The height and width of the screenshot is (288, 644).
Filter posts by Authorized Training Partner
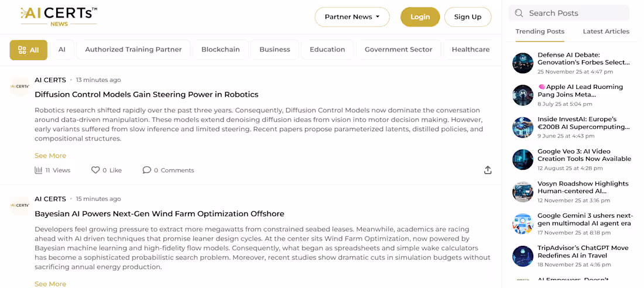(x=133, y=50)
